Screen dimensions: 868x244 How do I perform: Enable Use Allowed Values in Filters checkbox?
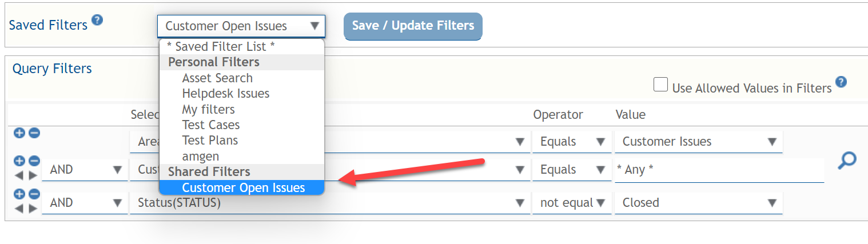[x=661, y=85]
